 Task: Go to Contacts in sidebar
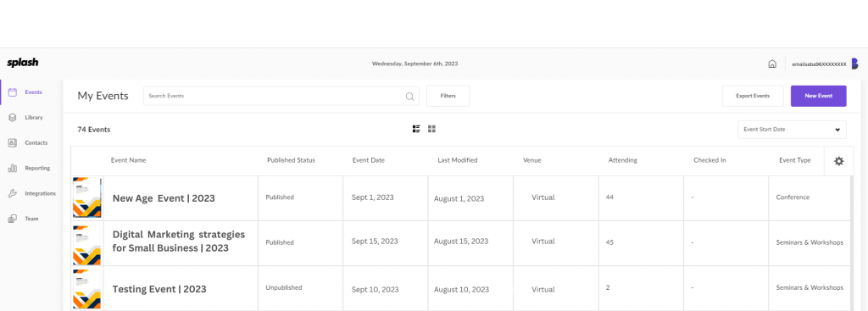click(36, 142)
